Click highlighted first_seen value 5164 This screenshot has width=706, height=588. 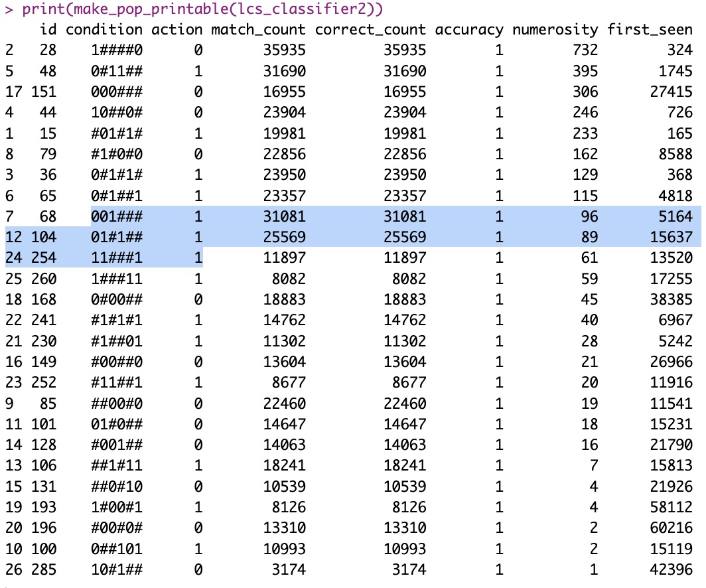point(675,216)
